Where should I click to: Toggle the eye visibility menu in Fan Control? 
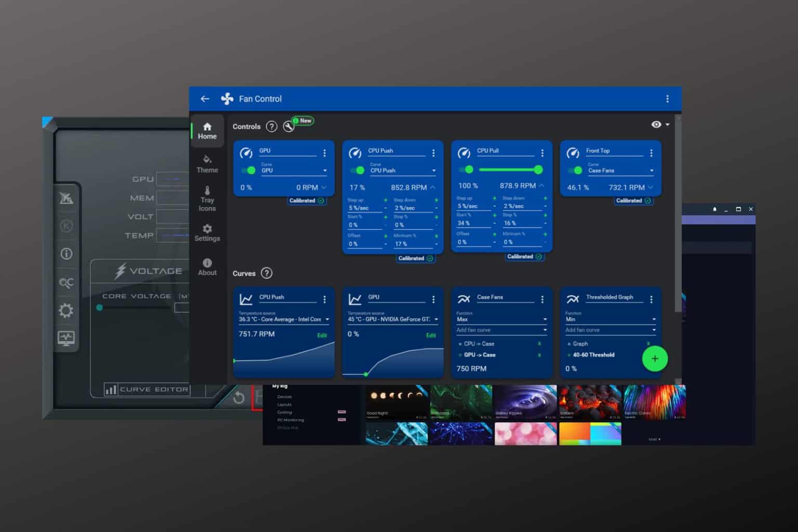point(660,125)
